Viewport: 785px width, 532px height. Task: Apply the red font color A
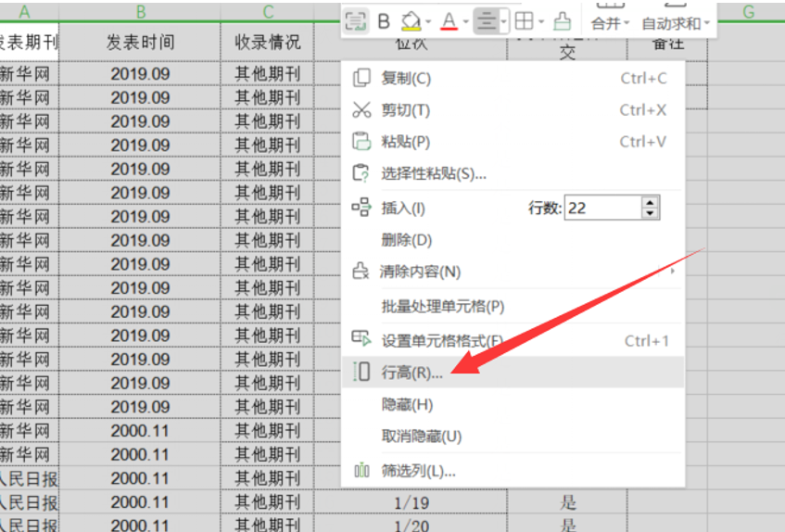click(449, 21)
